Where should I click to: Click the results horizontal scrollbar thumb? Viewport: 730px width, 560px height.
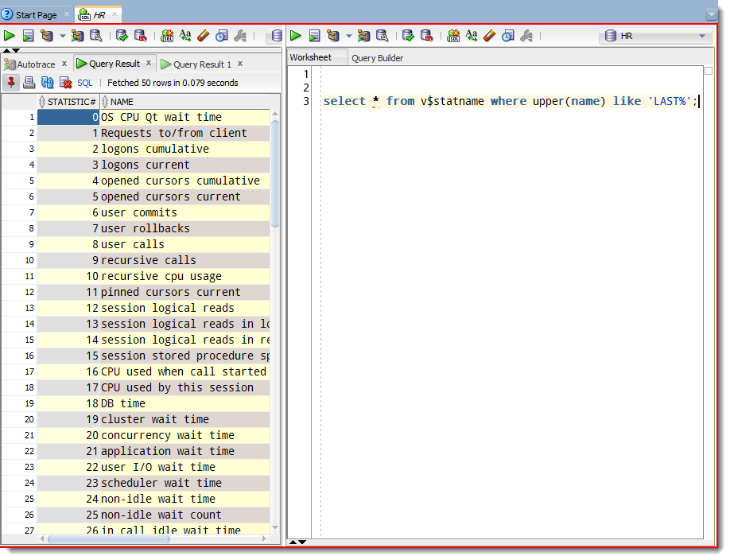coord(108,539)
